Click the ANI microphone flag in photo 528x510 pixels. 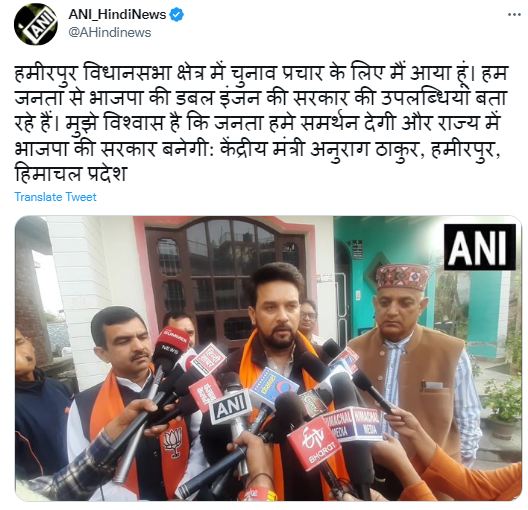point(230,406)
